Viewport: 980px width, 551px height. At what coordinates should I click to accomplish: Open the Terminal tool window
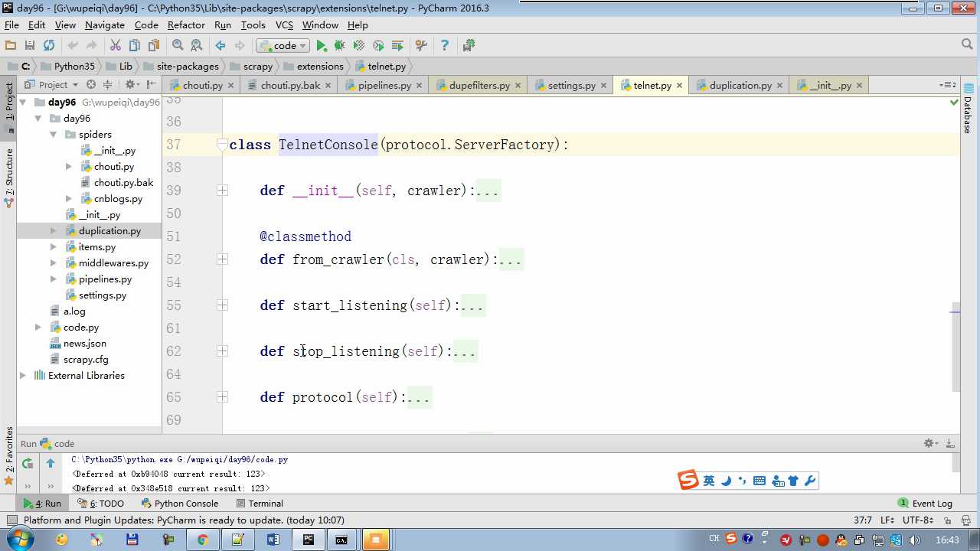tap(260, 504)
